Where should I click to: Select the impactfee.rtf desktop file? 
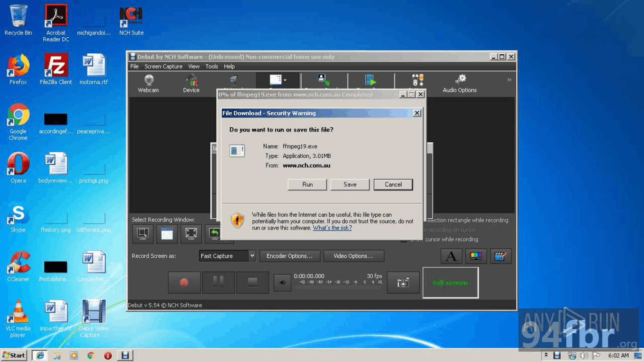click(56, 315)
